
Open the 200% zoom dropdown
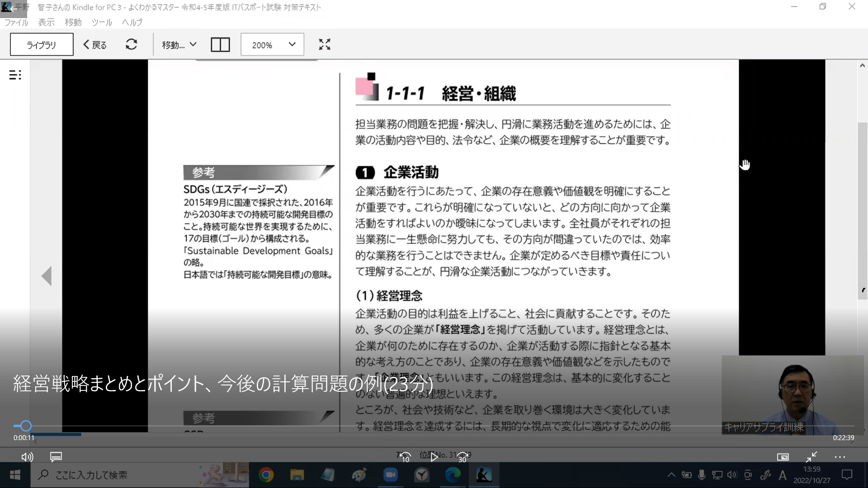(x=272, y=44)
